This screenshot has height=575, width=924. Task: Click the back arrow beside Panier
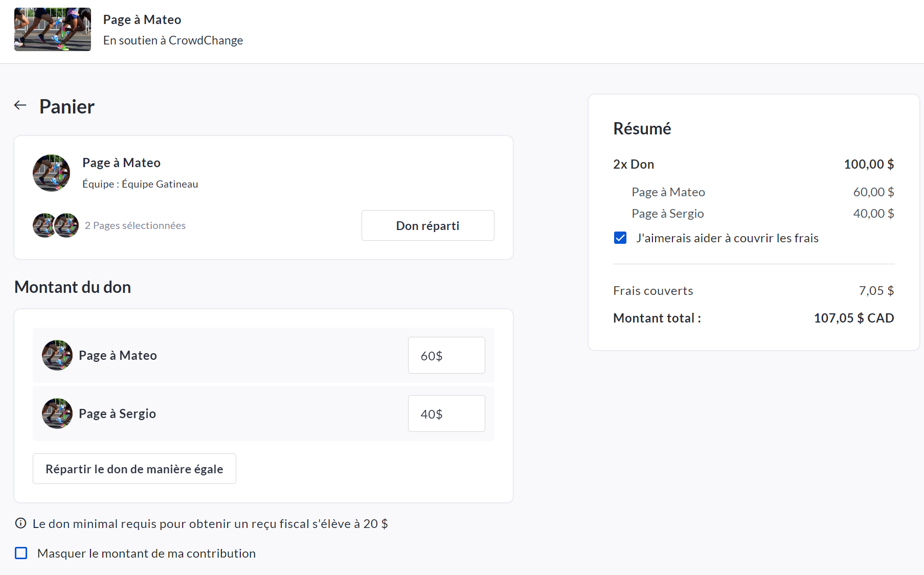(x=20, y=105)
